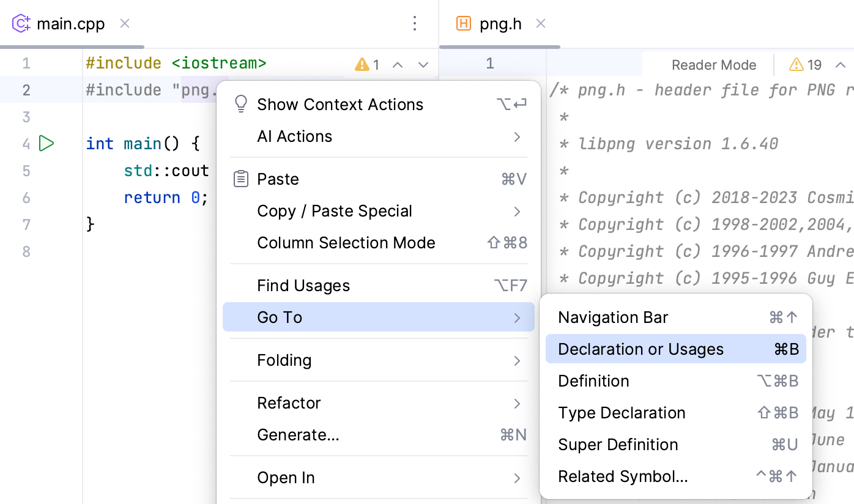Open the editor tab options menu (three dots)
This screenshot has width=854, height=504.
pos(415,24)
